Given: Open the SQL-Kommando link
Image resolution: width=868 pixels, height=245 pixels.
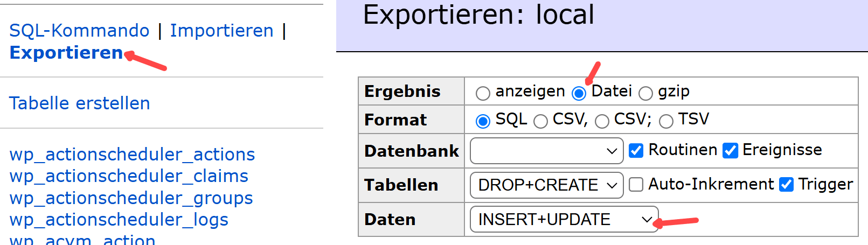Looking at the screenshot, I should click(79, 31).
